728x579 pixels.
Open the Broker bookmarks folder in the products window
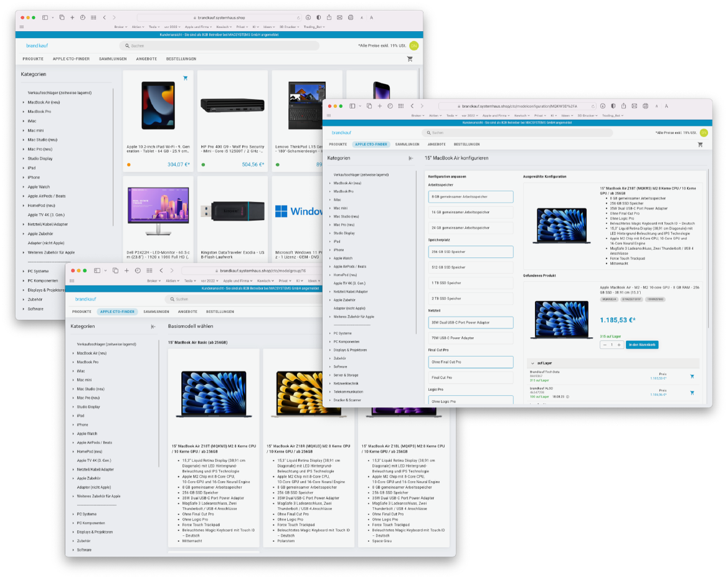coord(121,27)
